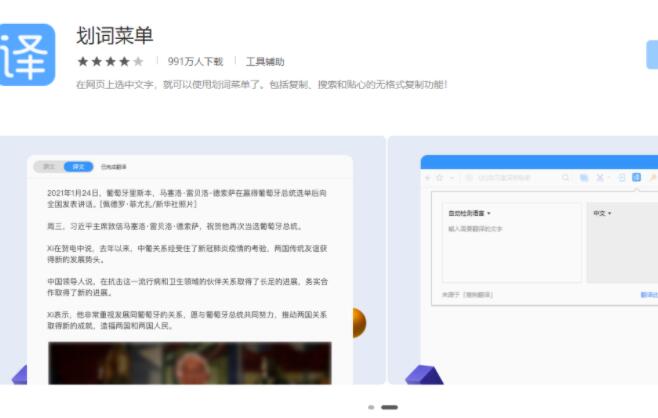Click the gray translation output panel

[622, 243]
